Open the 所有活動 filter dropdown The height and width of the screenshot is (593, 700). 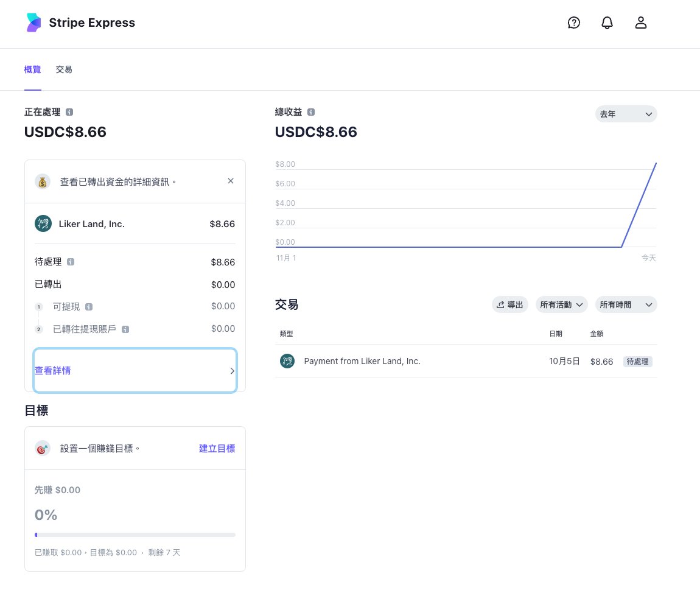[561, 304]
